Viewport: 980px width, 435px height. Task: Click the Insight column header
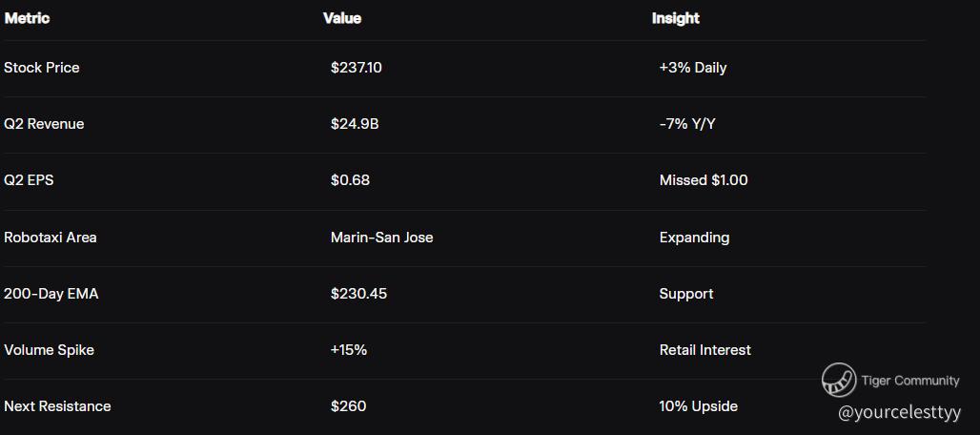point(675,18)
